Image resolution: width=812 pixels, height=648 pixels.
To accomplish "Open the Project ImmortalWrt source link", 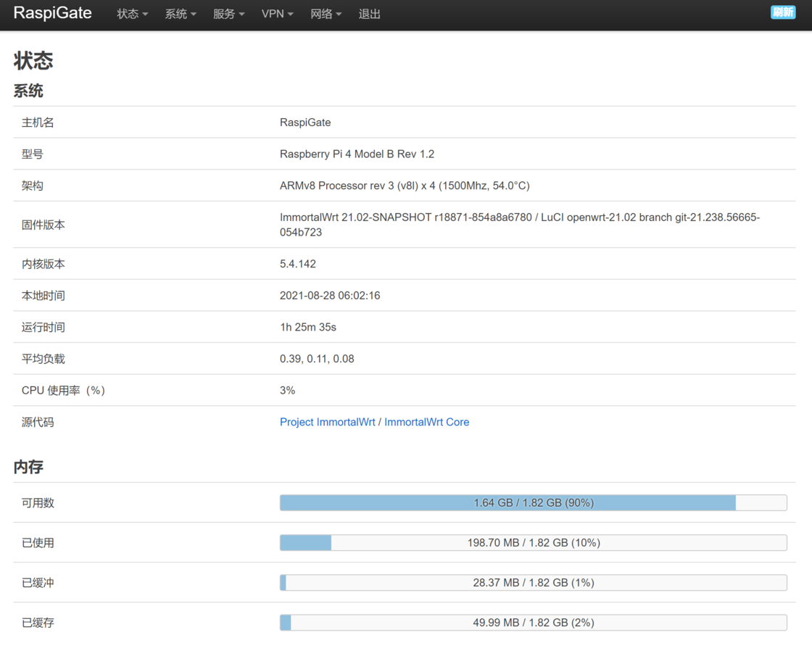I will pyautogui.click(x=327, y=422).
